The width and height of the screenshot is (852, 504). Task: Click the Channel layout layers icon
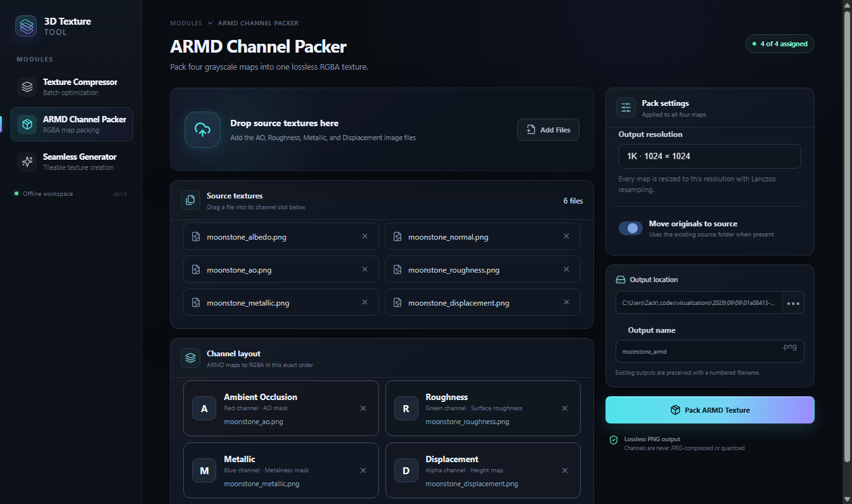point(190,358)
